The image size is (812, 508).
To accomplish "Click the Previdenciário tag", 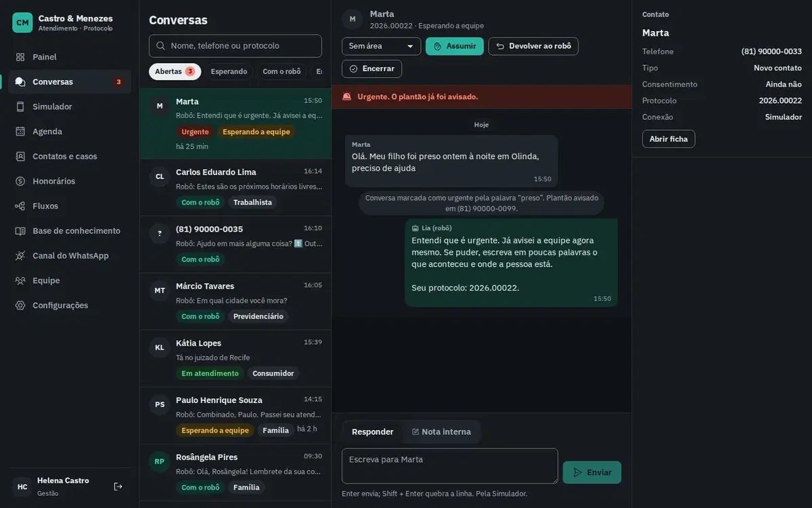I will (x=258, y=316).
